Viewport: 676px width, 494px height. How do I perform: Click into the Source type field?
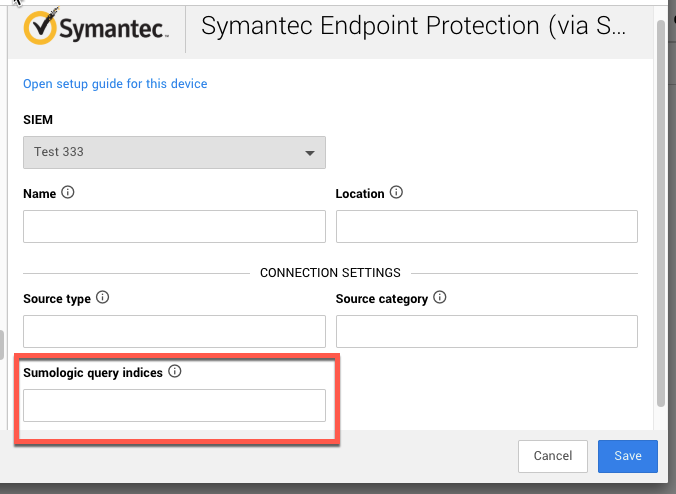point(174,331)
